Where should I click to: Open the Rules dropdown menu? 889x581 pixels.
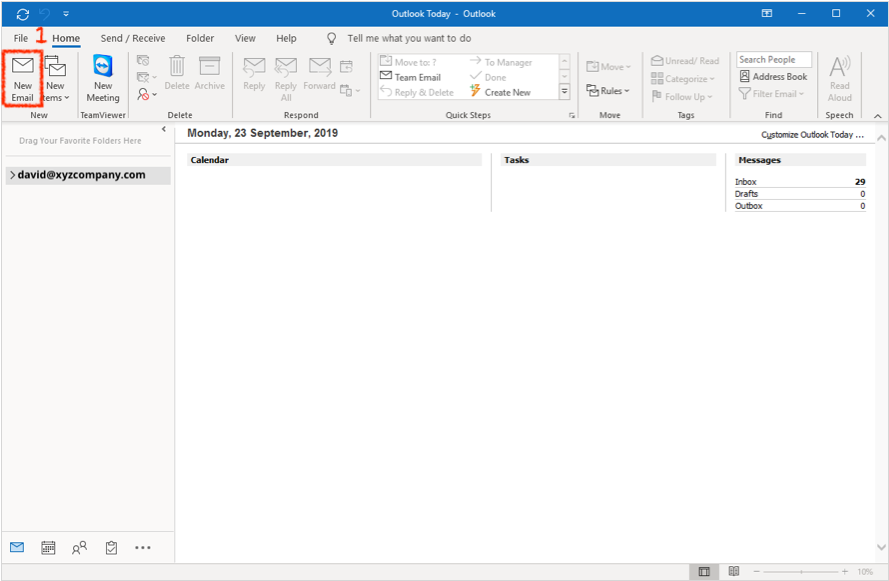pyautogui.click(x=608, y=91)
